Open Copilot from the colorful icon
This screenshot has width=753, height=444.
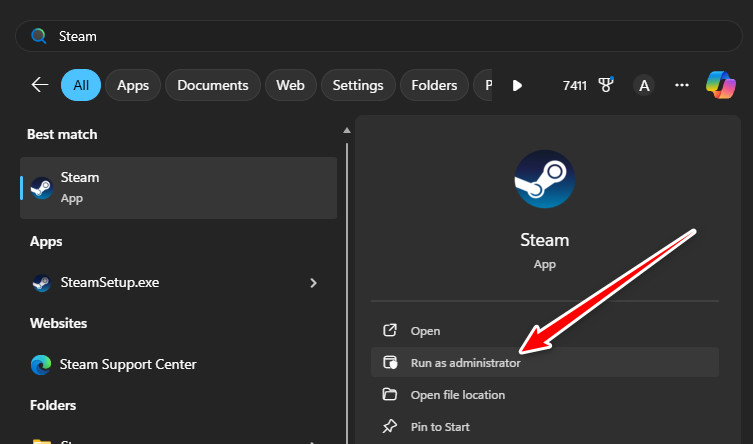tap(721, 85)
